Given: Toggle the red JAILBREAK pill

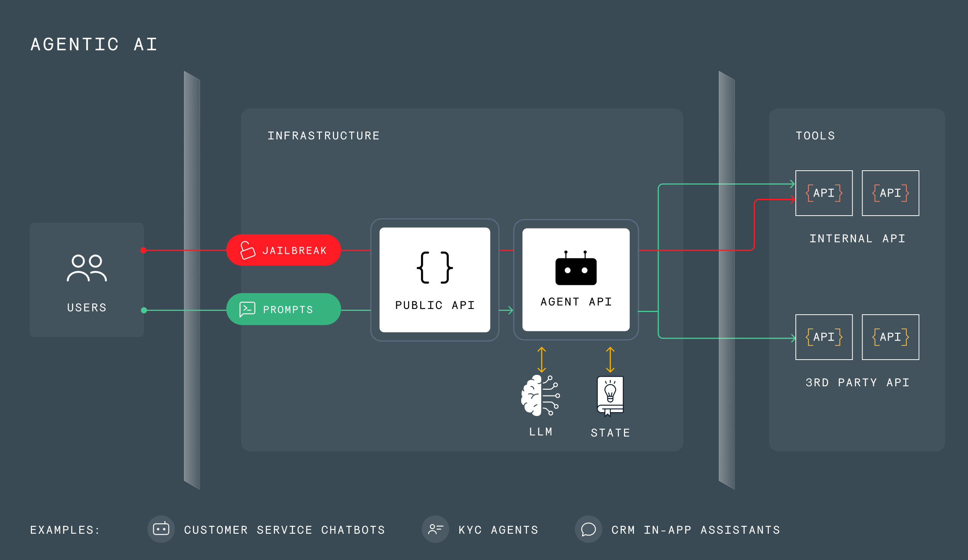Looking at the screenshot, I should pos(284,250).
